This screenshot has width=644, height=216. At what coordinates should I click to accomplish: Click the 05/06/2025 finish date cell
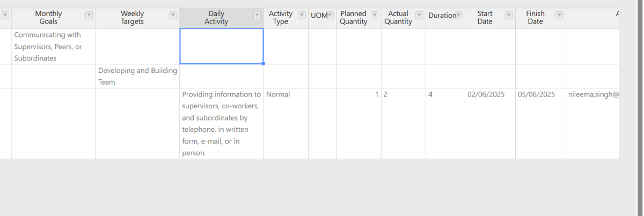point(540,123)
